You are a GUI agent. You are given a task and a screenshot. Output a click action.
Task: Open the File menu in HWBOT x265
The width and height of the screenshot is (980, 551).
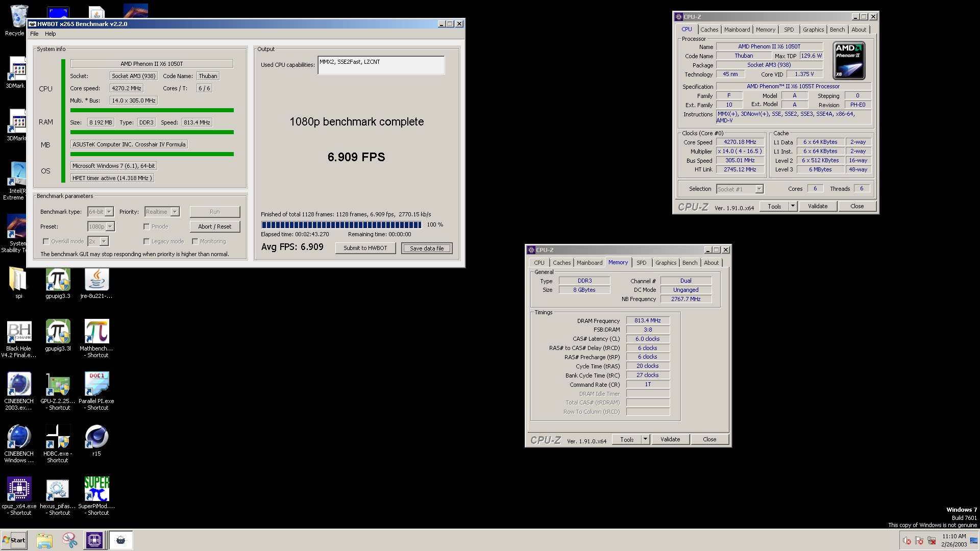point(34,34)
